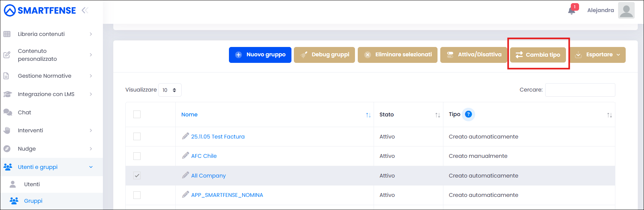Sort table by Nome arrows

click(x=368, y=115)
